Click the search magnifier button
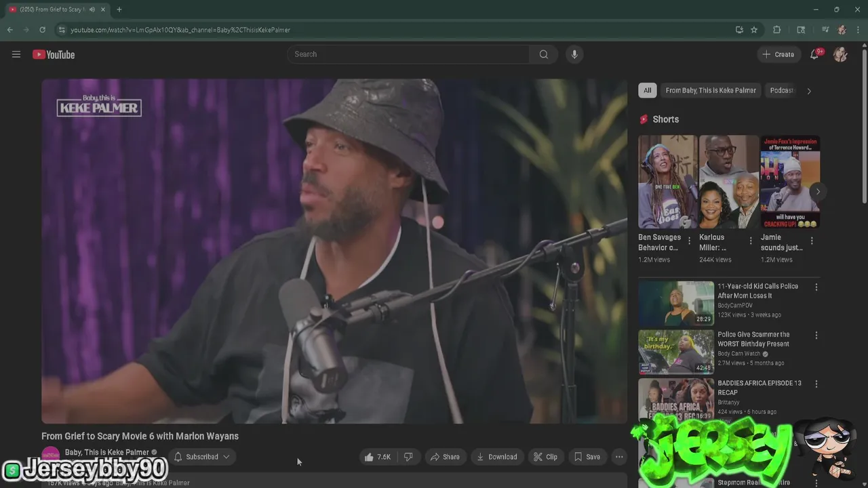 (544, 54)
